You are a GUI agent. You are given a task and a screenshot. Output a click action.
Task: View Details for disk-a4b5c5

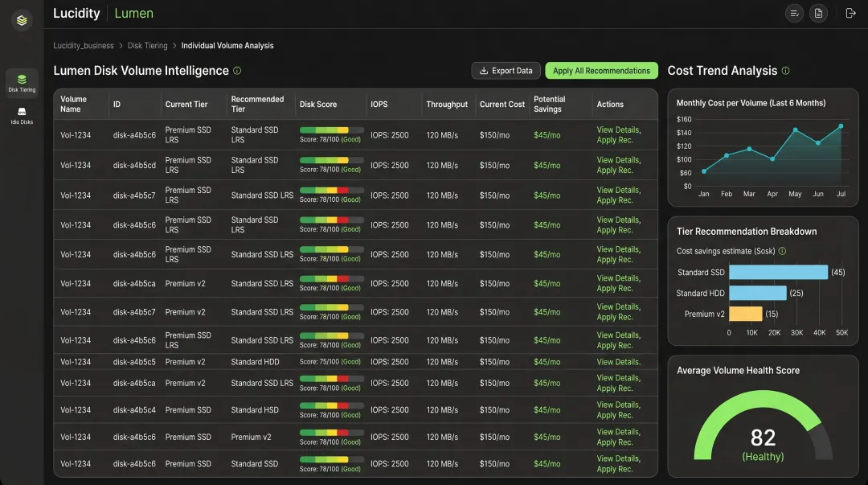(x=618, y=362)
